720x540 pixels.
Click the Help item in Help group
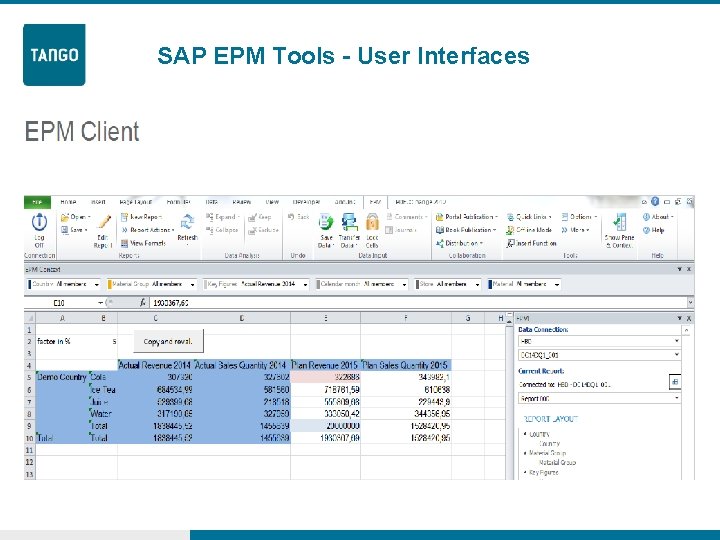click(653, 230)
